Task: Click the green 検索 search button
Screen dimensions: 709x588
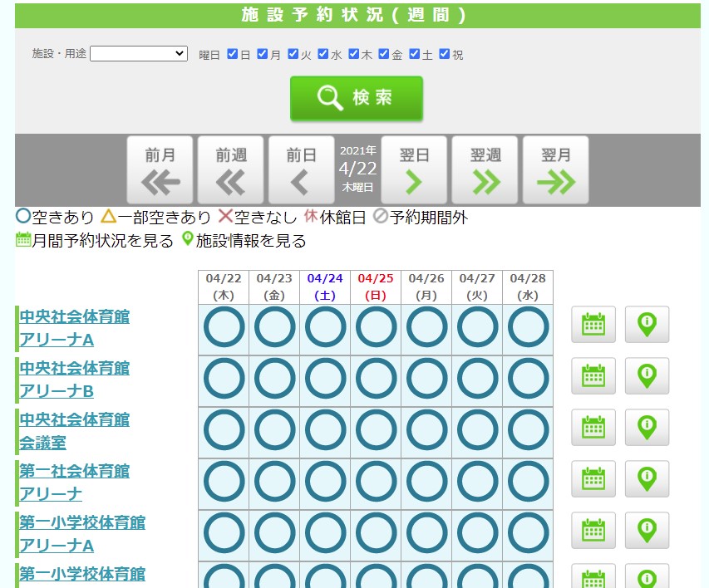Action: [x=356, y=98]
